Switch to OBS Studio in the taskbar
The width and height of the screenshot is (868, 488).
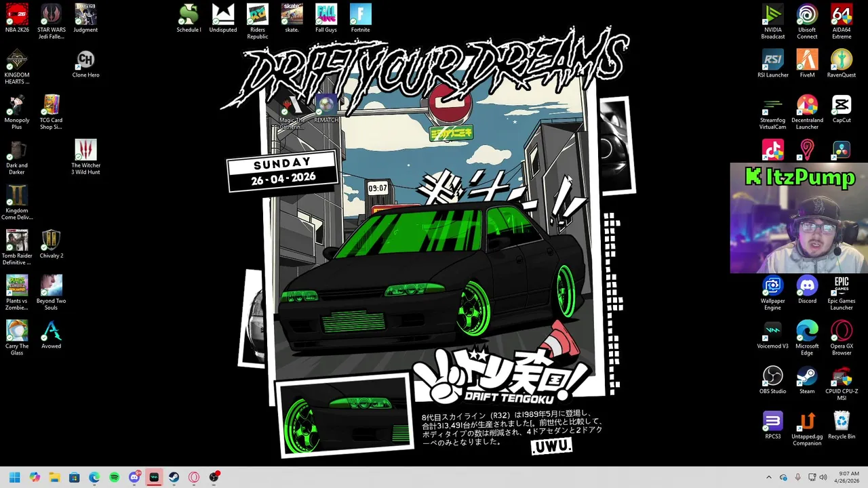coord(214,477)
